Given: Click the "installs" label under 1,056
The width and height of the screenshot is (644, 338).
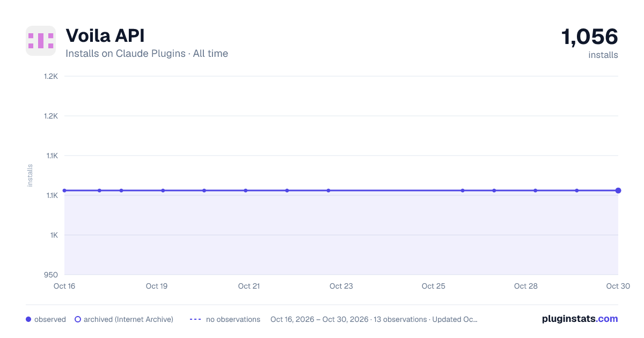Looking at the screenshot, I should click(603, 55).
